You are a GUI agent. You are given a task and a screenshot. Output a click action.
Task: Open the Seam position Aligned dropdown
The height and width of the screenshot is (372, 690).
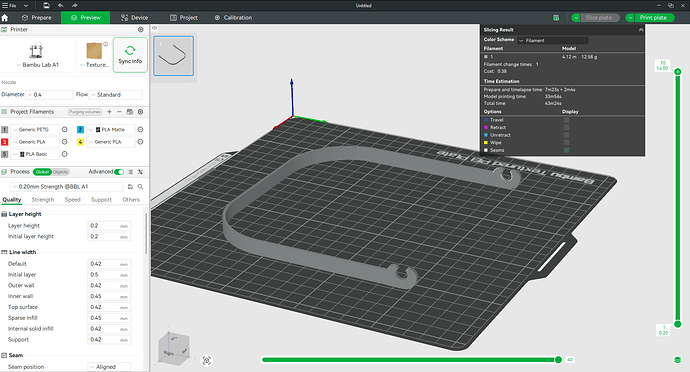(109, 367)
